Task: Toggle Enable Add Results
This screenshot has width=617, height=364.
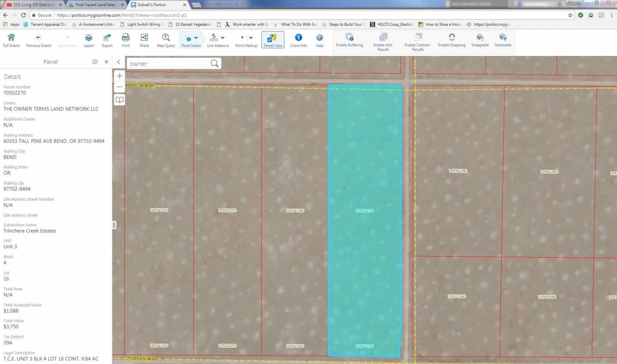Action: coord(383,42)
